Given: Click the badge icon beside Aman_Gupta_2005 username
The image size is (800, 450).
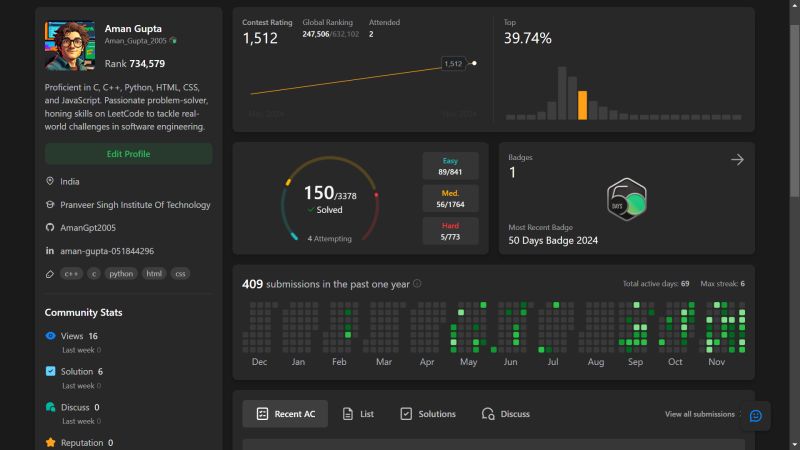Looking at the screenshot, I should (173, 41).
